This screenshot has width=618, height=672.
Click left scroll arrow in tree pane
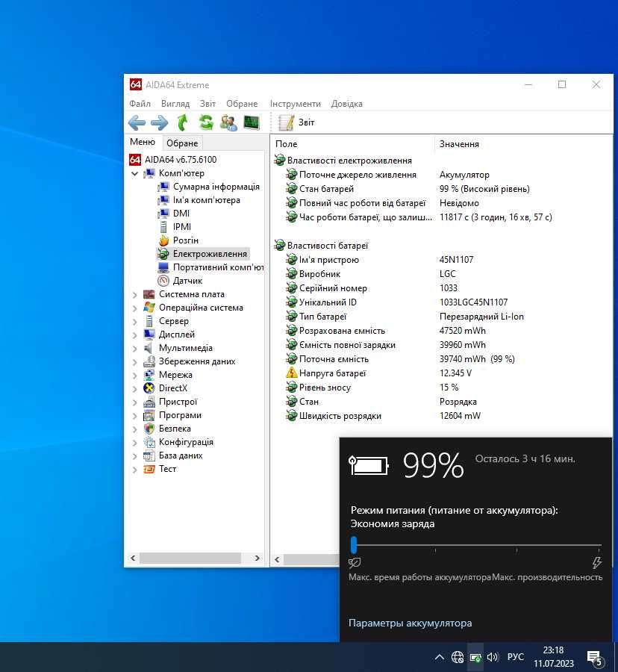(133, 558)
